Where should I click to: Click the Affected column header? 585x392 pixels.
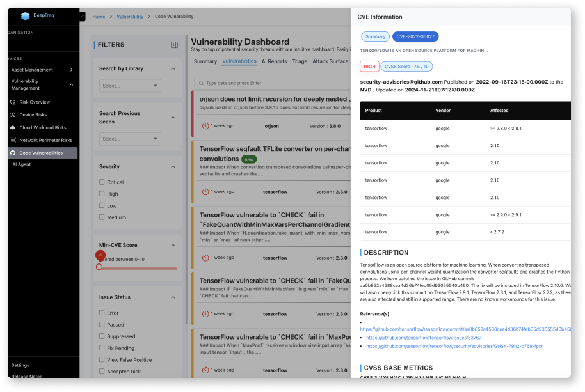click(x=499, y=110)
